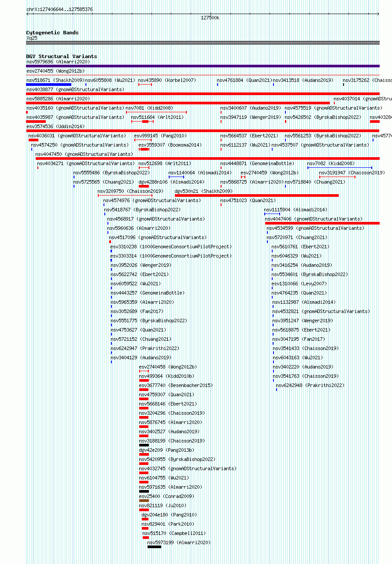The image size is (392, 564).
Task: Select nsv4443257 (GenomeinaBottle) variant
Action: pos(148,293)
